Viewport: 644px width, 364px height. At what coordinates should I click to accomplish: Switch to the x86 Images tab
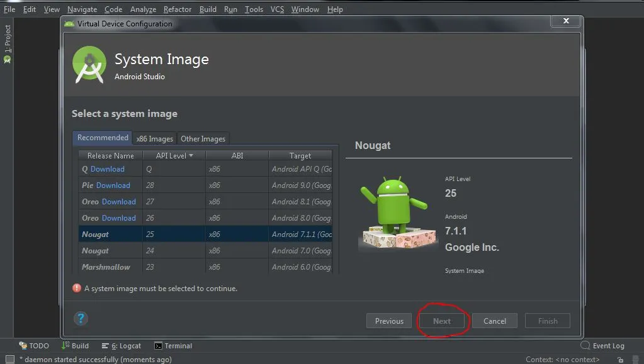pos(154,139)
